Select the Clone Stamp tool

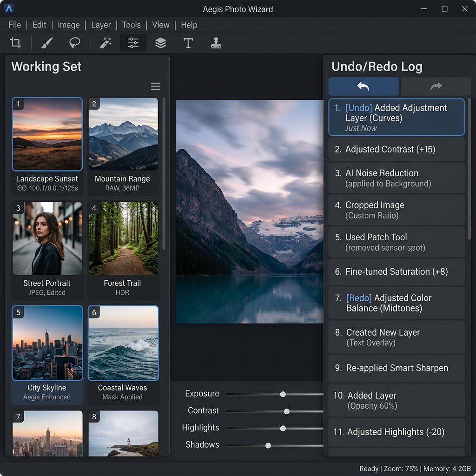(x=216, y=43)
